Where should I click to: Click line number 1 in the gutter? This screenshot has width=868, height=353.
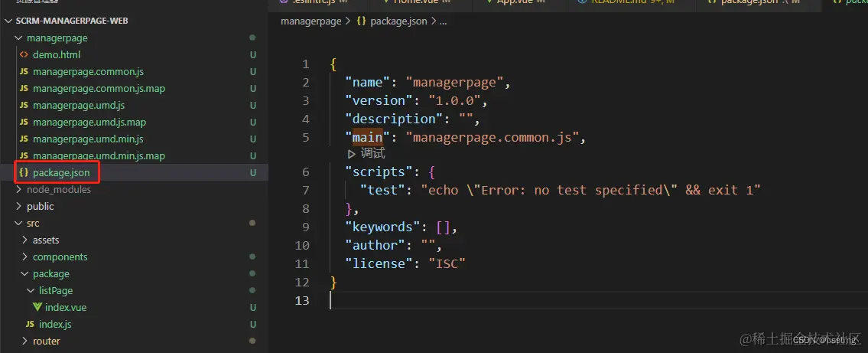point(306,64)
